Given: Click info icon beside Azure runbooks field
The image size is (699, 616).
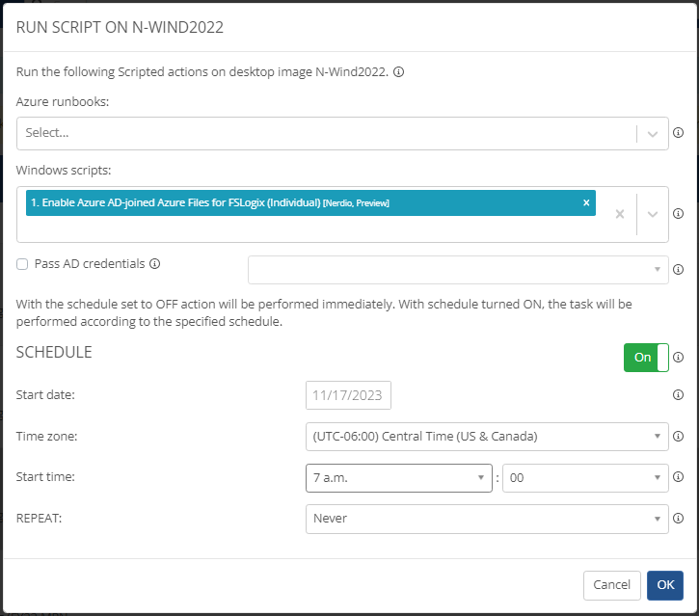Looking at the screenshot, I should click(678, 133).
